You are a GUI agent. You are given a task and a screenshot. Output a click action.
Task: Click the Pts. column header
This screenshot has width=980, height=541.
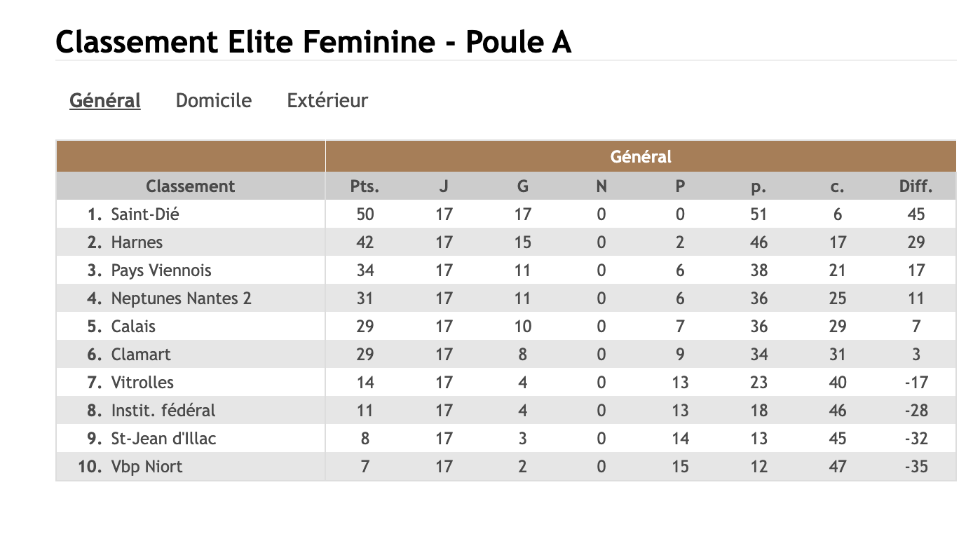pyautogui.click(x=365, y=186)
